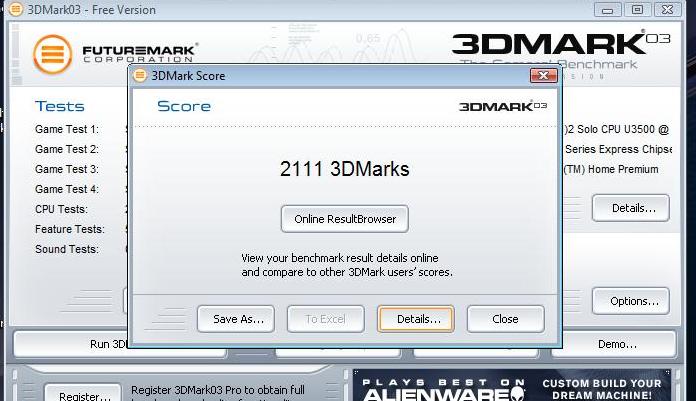The height and width of the screenshot is (401, 696).
Task: Close the 3DMark03 main window
Action: click(667, 10)
